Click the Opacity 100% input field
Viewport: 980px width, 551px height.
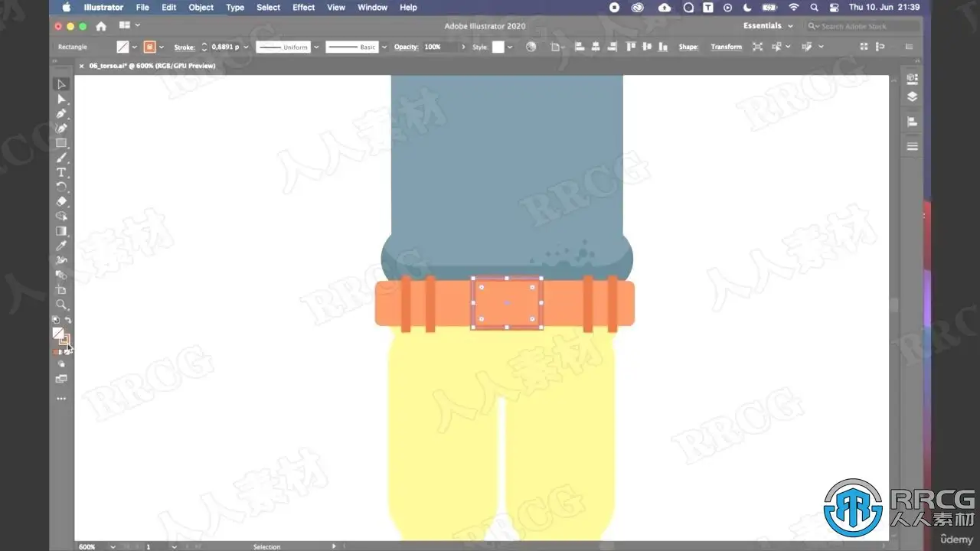(x=441, y=47)
